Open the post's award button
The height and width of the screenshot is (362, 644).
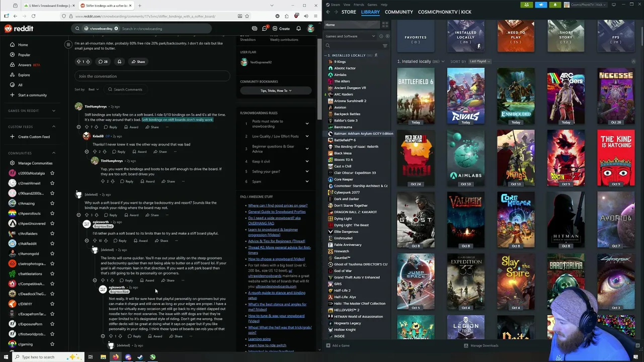[x=119, y=61]
